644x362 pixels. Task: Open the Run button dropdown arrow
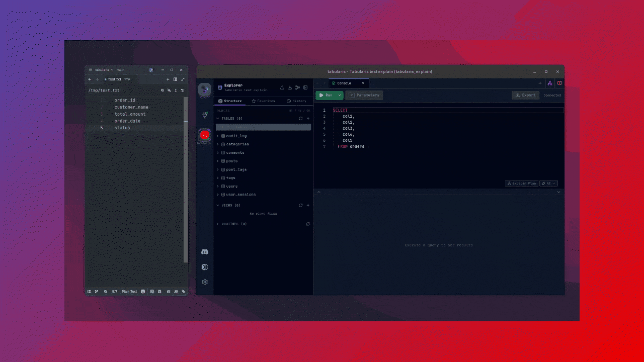click(340, 95)
